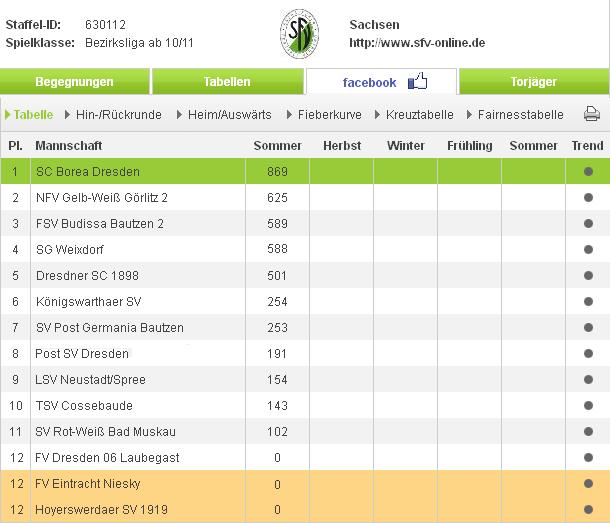The image size is (610, 523).
Task: Select team Königswarthaer SV
Action: 88,302
